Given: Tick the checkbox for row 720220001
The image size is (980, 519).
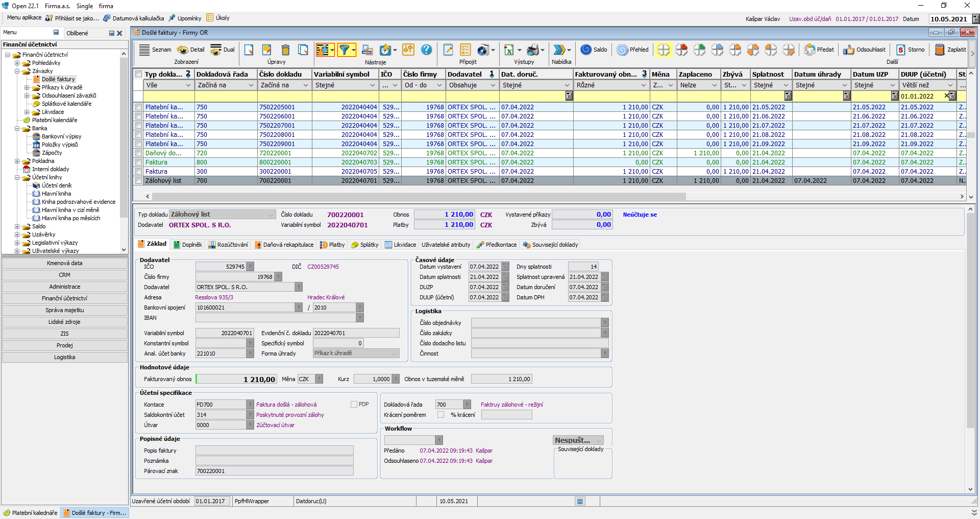Looking at the screenshot, I should [138, 153].
